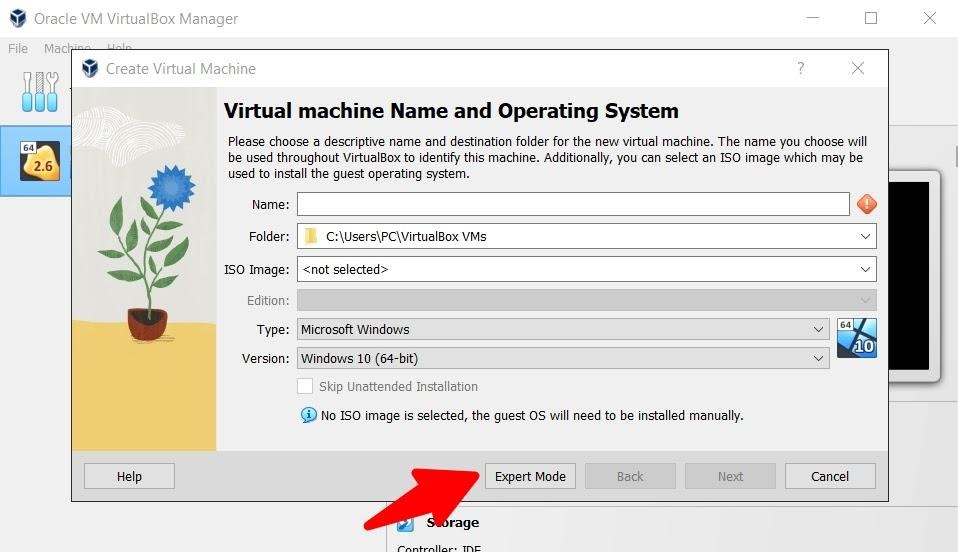Click the Help button in dialog

point(129,476)
